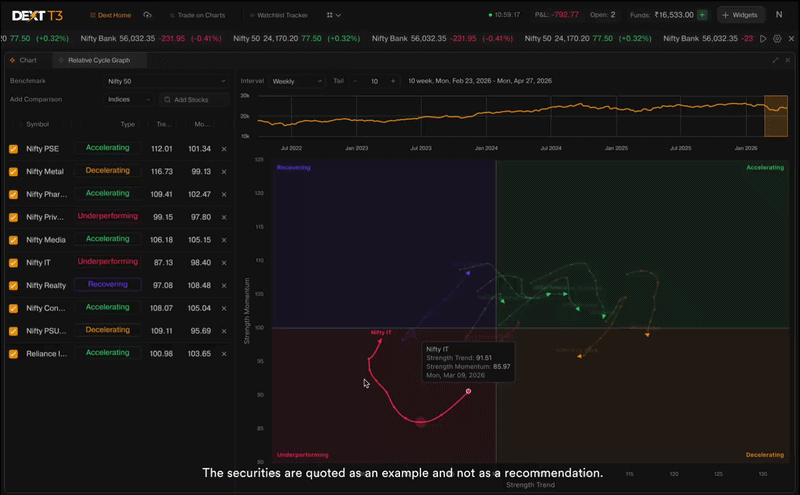The height and width of the screenshot is (495, 800).
Task: Open Trade on Charts menu item
Action: point(197,15)
